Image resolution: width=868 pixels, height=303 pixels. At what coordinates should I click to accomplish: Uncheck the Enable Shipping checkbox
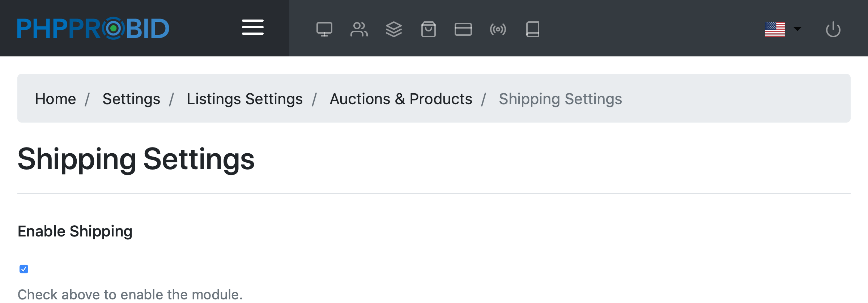(x=24, y=269)
